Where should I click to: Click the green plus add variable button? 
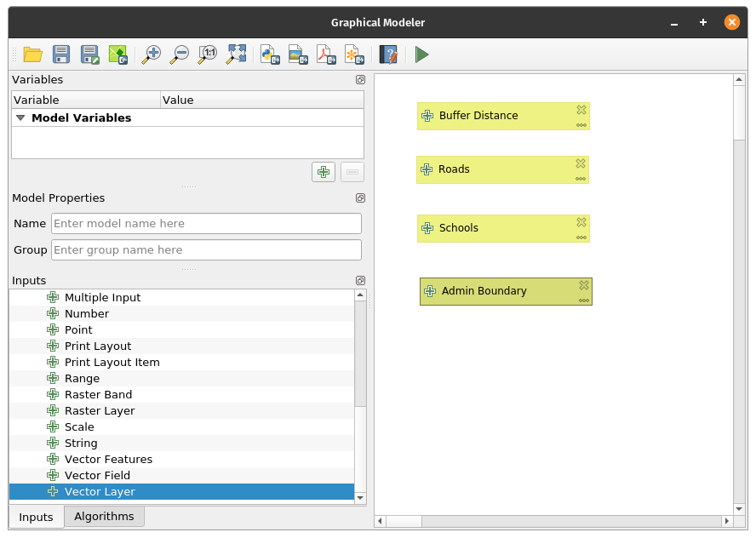click(x=324, y=172)
